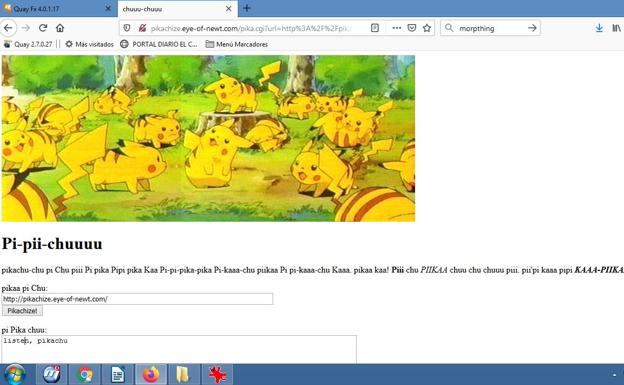Open the PORTAL DIARIO EL C... bookmark
This screenshot has width=624, height=385.
coord(159,44)
